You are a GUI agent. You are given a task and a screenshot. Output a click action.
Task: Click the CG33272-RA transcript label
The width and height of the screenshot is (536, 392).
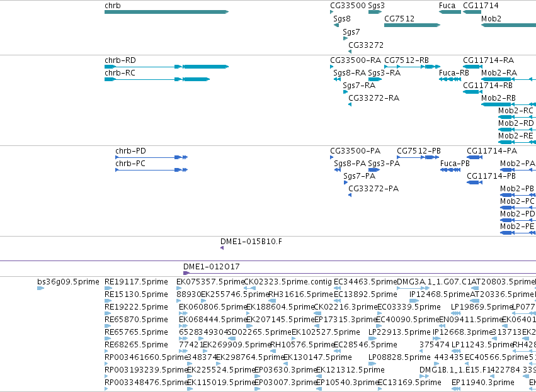point(373,98)
